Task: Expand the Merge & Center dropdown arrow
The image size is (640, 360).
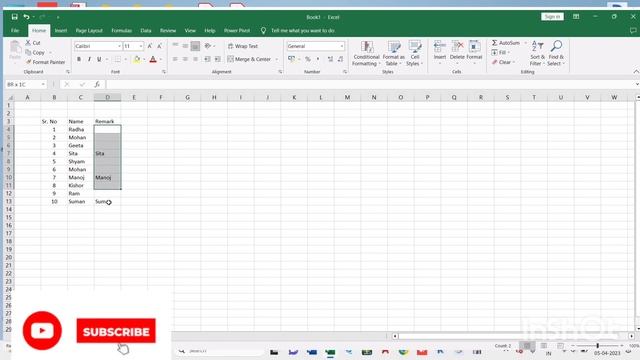Action: click(277, 60)
